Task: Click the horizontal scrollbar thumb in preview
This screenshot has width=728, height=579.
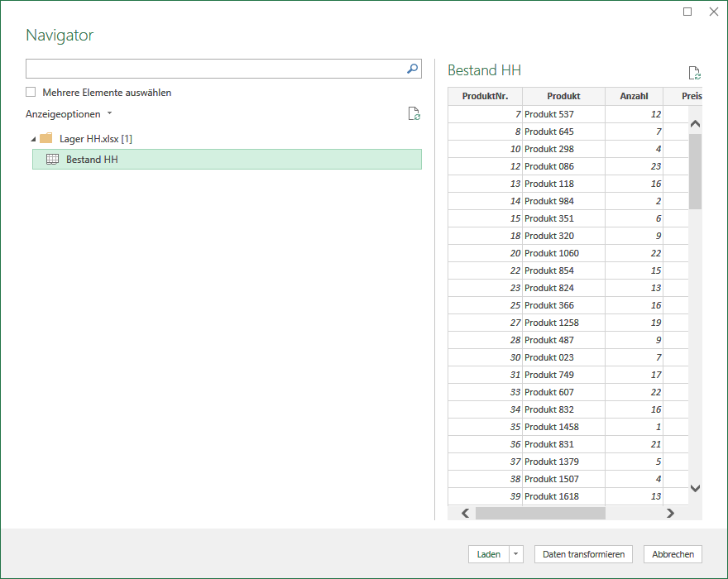Action: [x=540, y=513]
